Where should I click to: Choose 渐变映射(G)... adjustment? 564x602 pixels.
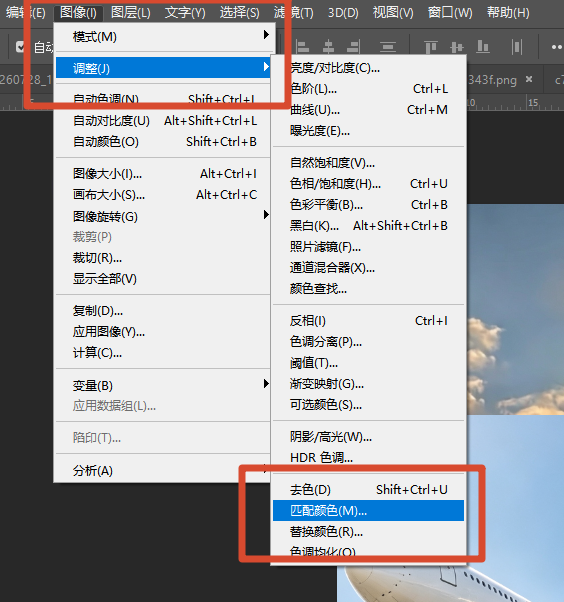(368, 384)
